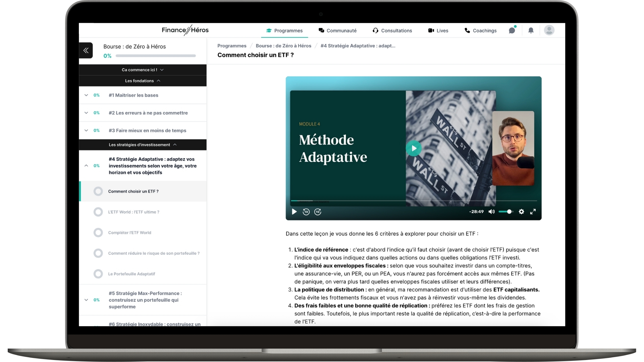644x362 pixels.
Task: Open the profile avatar menu
Action: tap(549, 30)
